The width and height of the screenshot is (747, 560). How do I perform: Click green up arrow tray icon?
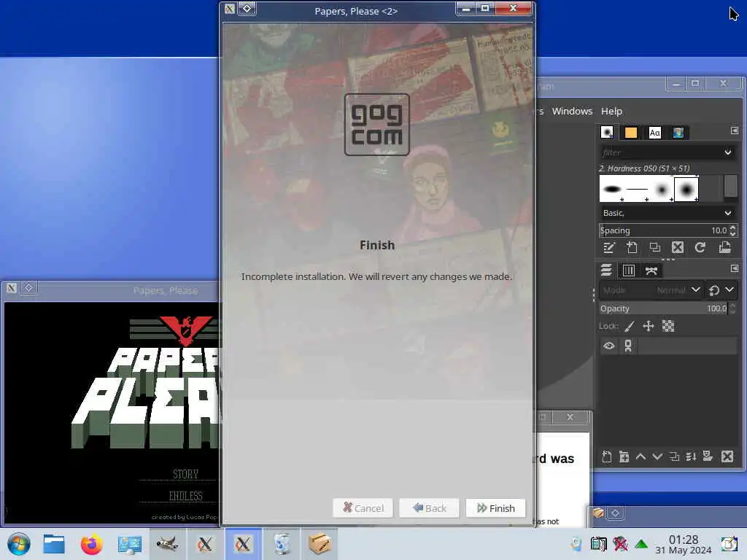(641, 544)
